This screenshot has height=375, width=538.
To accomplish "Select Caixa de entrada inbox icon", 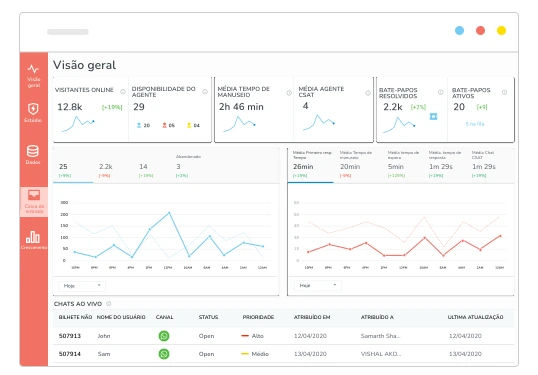I will click(34, 195).
